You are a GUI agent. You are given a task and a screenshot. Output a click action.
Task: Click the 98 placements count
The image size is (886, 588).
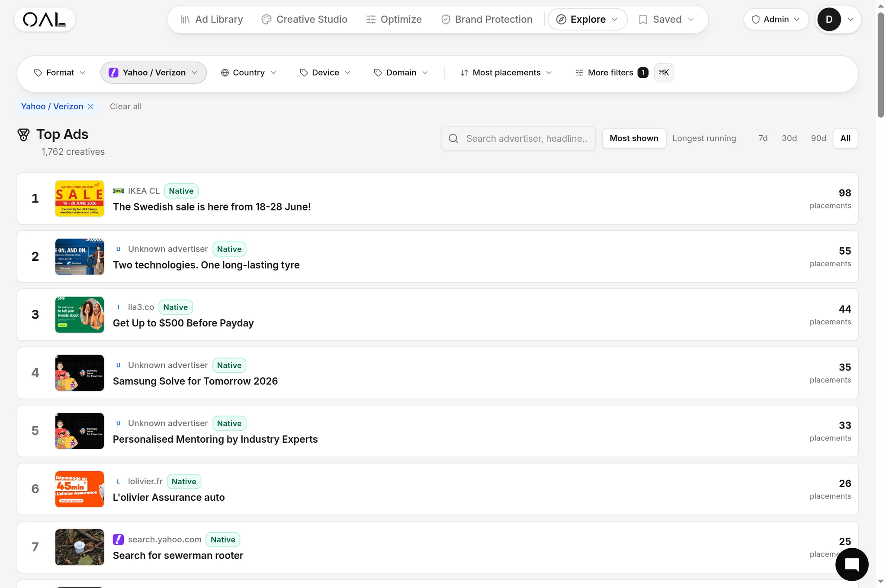pos(844,193)
